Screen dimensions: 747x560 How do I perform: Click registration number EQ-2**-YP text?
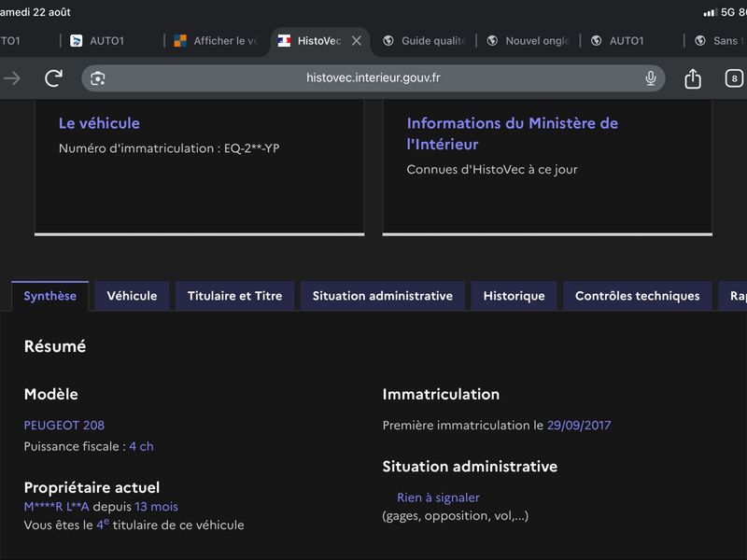point(251,148)
